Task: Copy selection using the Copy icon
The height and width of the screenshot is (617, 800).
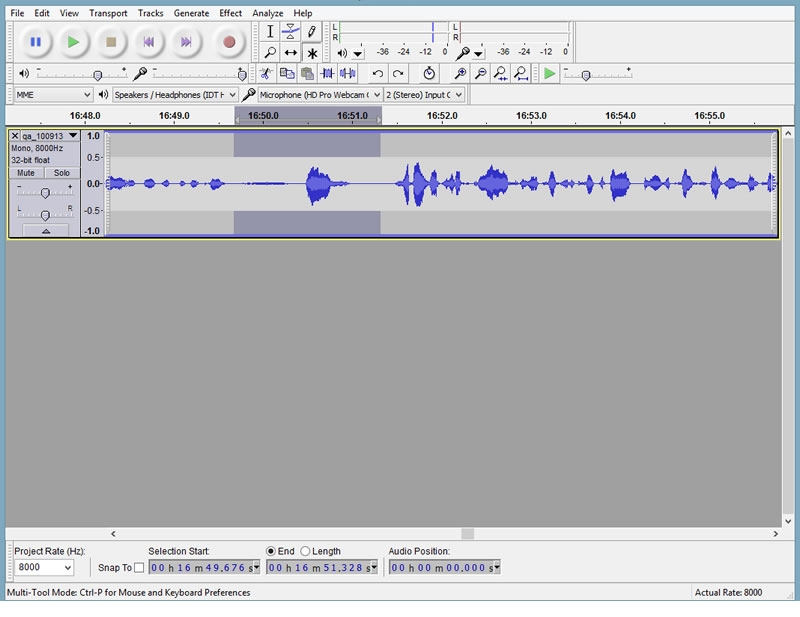Action: click(287, 73)
